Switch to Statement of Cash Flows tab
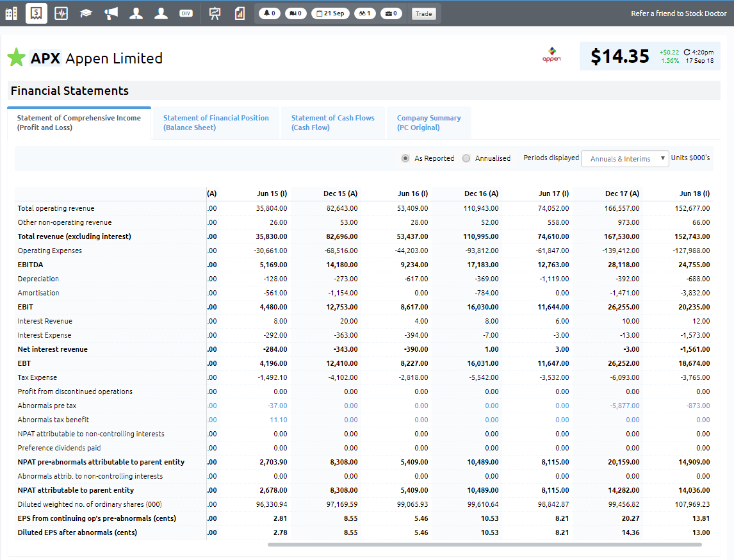The height and width of the screenshot is (560, 734). coord(333,122)
